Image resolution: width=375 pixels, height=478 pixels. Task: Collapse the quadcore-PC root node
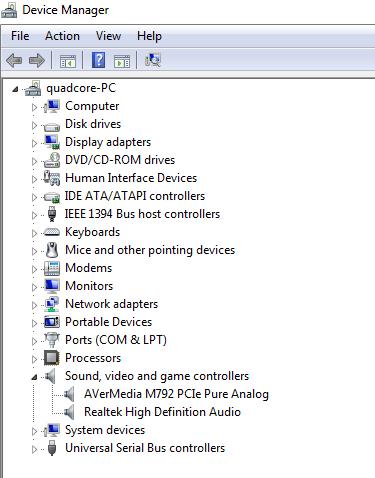tap(15, 89)
